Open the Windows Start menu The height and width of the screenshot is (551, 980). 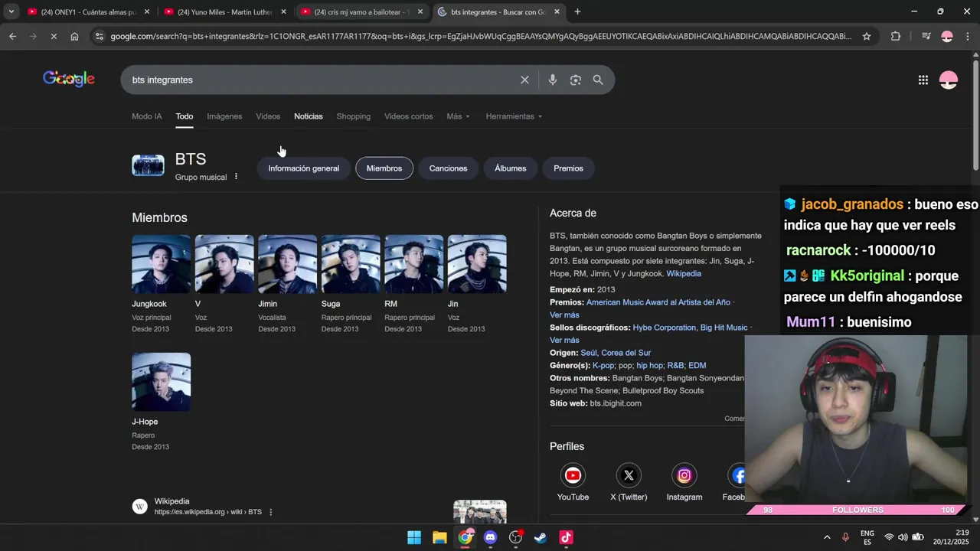tap(414, 537)
